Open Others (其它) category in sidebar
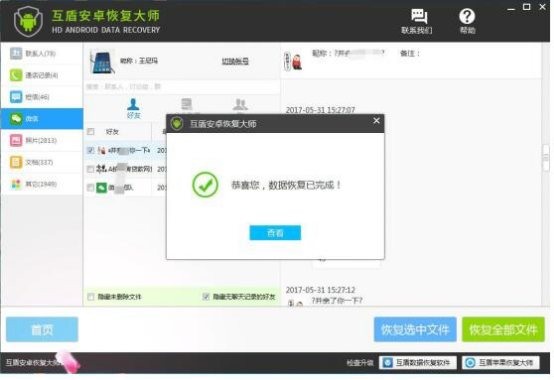The height and width of the screenshot is (380, 554). (42, 184)
